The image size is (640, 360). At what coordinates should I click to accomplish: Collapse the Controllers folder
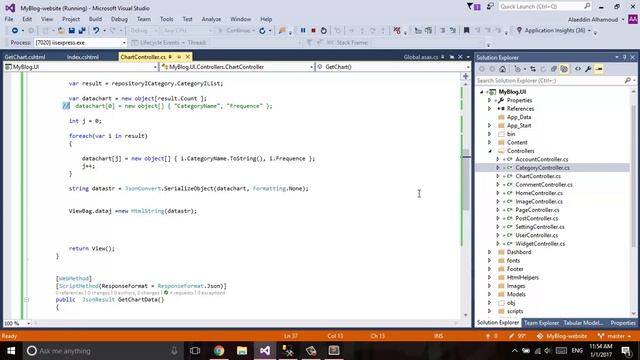pos(490,151)
